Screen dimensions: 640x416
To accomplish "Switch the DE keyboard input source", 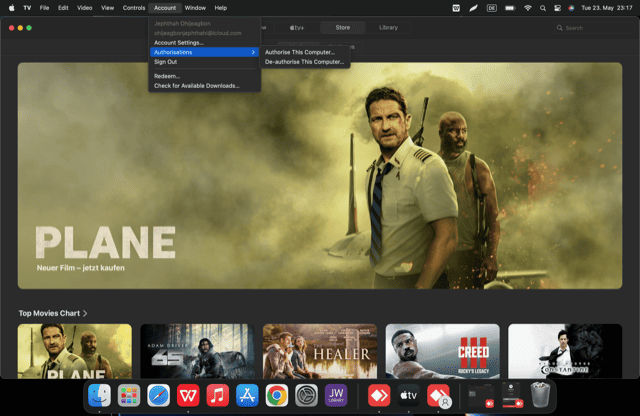I will [x=491, y=7].
